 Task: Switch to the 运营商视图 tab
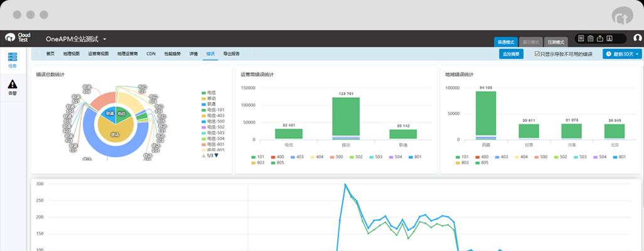pyautogui.click(x=98, y=54)
